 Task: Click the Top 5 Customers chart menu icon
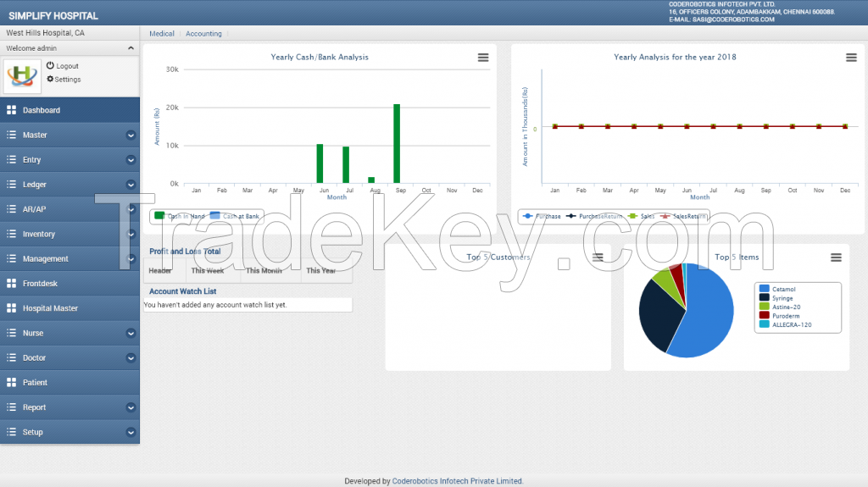click(598, 257)
